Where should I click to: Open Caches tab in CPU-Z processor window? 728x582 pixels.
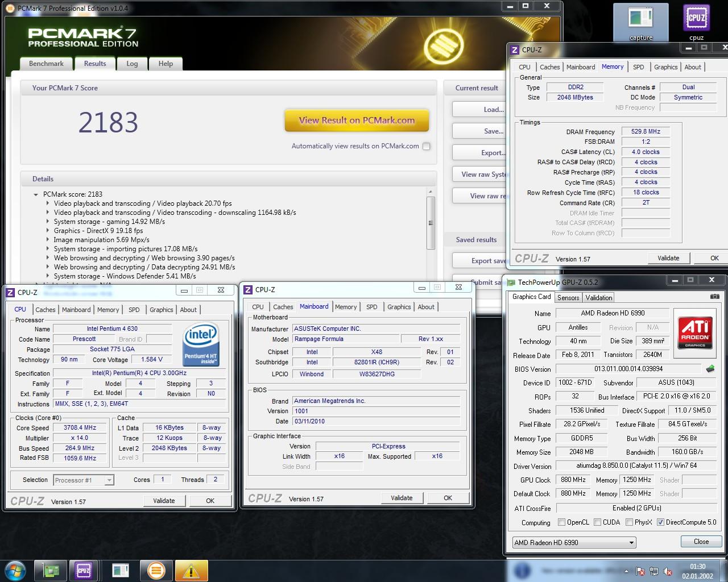pyautogui.click(x=45, y=310)
